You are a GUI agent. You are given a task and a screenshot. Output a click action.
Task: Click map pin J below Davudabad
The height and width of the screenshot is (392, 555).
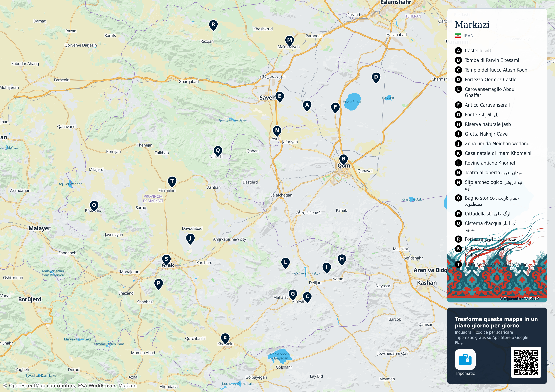click(x=190, y=239)
